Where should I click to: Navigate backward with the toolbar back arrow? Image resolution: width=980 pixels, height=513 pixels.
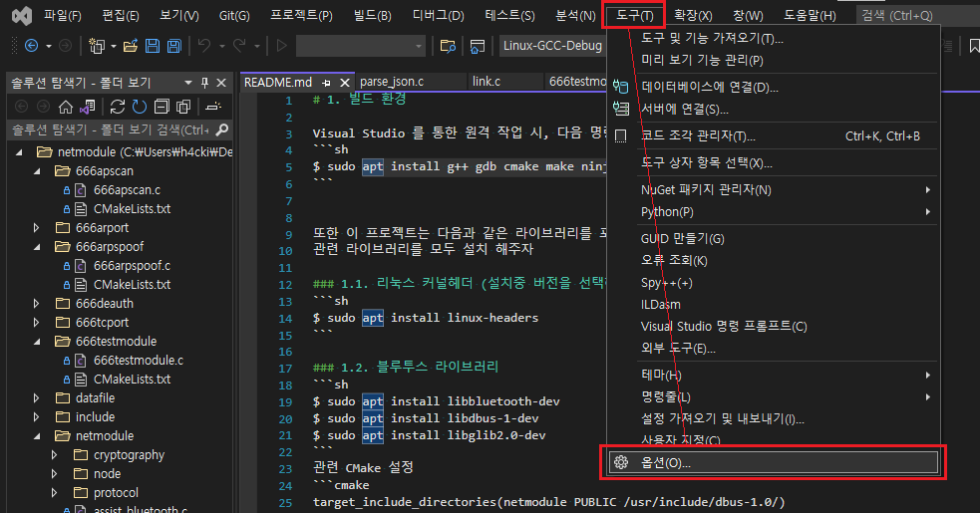coord(31,46)
